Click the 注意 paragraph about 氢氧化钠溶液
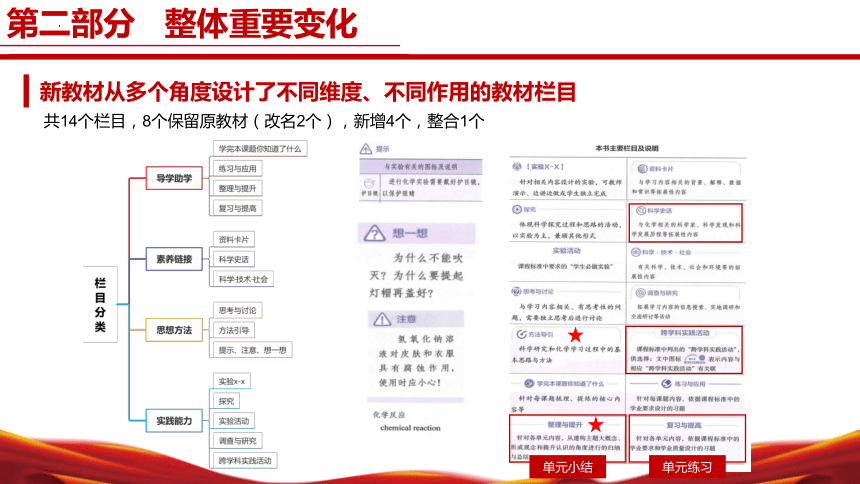860x484 pixels. (x=416, y=361)
